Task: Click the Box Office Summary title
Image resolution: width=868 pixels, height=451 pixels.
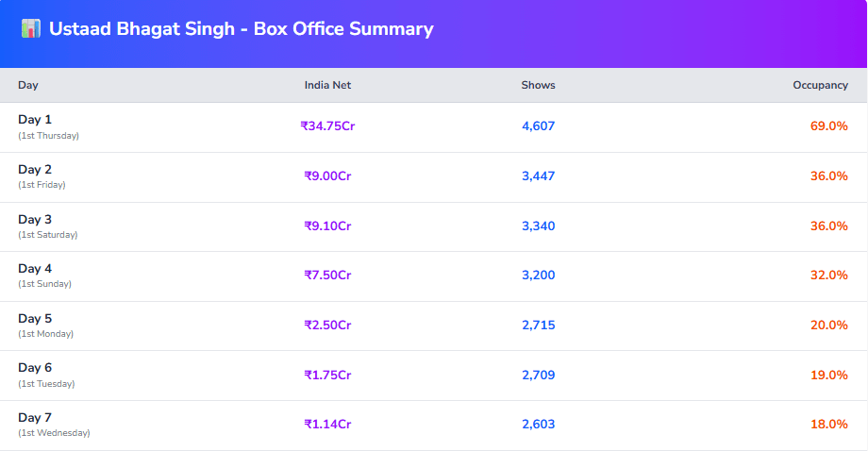Action: pyautogui.click(x=242, y=29)
